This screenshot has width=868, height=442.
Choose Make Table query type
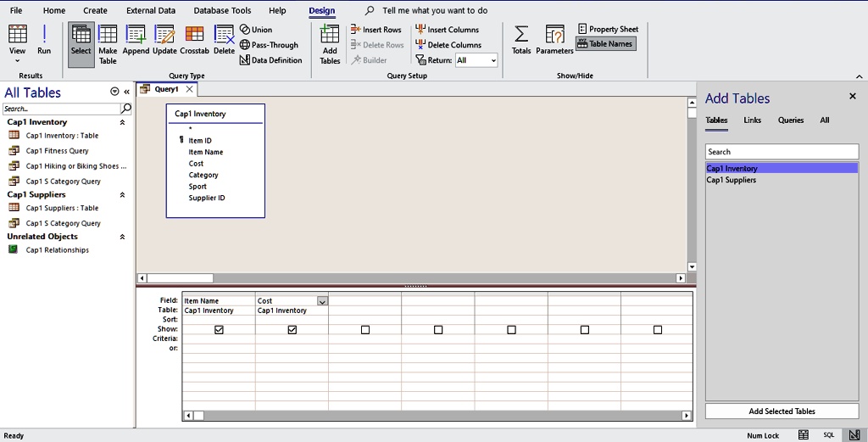108,44
